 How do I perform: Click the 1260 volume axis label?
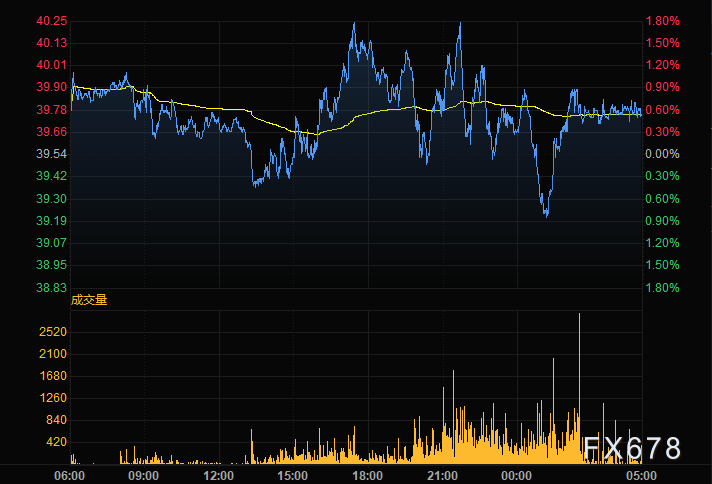coord(53,398)
